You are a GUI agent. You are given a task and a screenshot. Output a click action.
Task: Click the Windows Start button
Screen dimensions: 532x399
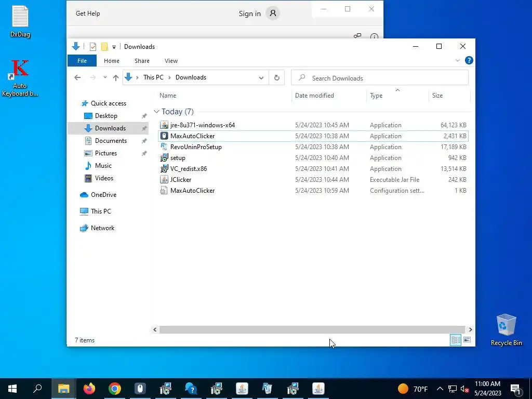pos(12,389)
